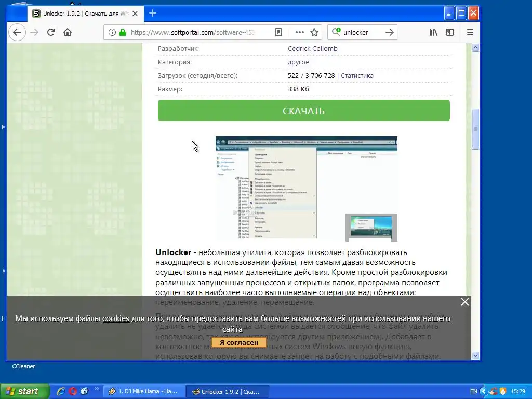
Task: Expand the quick launch overflow chevron
Action: [x=97, y=389]
